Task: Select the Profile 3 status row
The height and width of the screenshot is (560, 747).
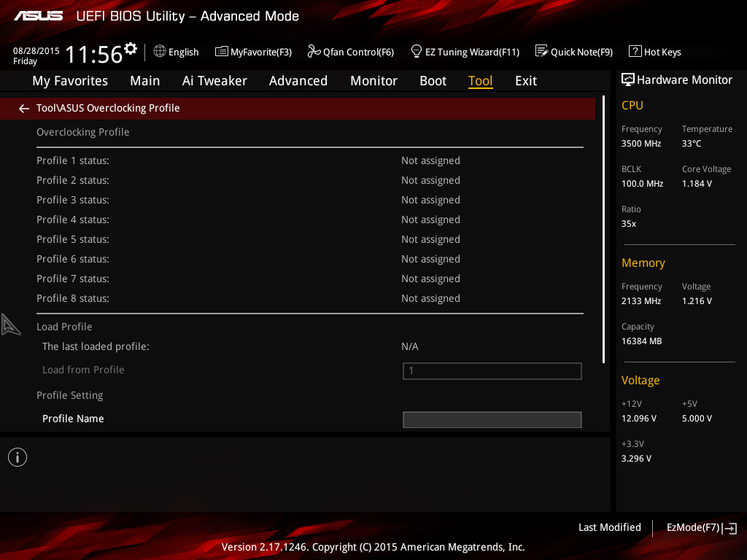Action: [309, 200]
